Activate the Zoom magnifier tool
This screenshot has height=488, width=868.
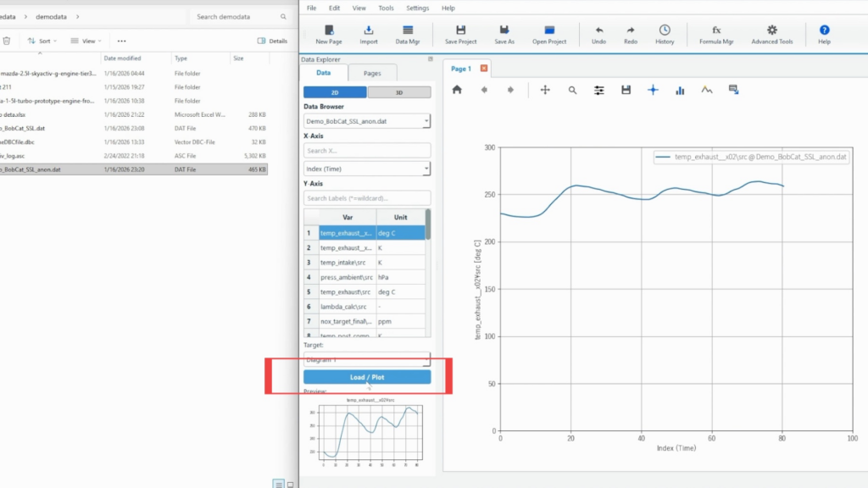click(572, 90)
